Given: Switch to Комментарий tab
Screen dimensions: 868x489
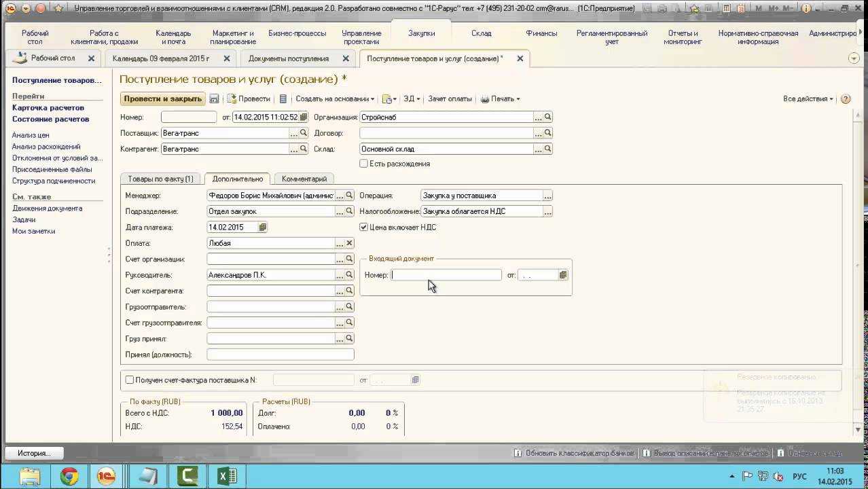Looking at the screenshot, I should (304, 179).
